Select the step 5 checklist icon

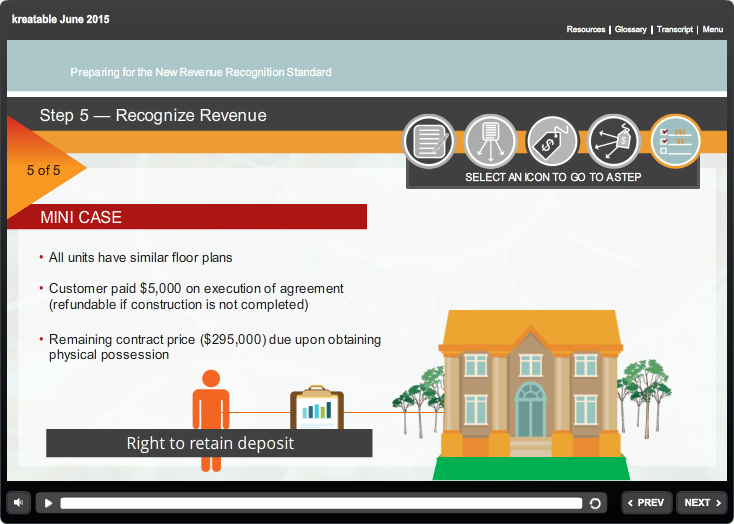pyautogui.click(x=675, y=142)
